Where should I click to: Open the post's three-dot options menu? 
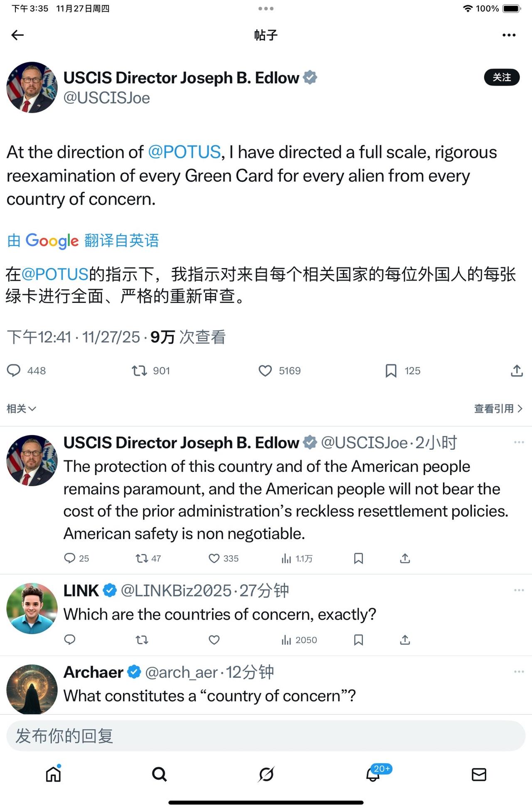509,35
